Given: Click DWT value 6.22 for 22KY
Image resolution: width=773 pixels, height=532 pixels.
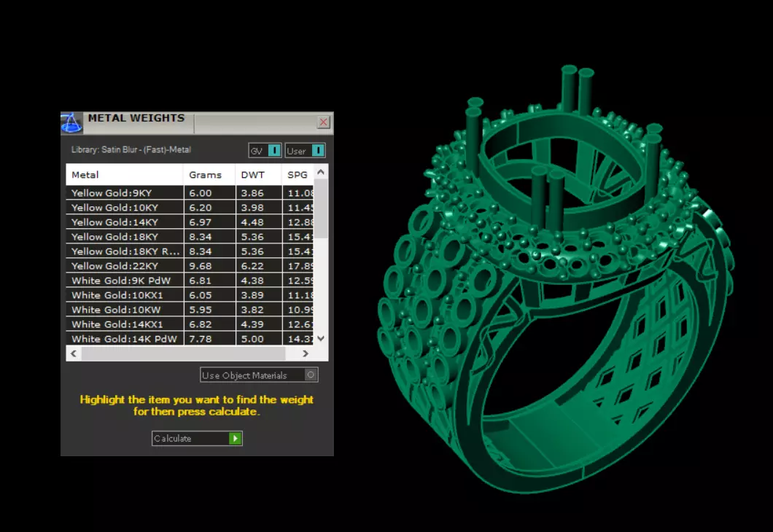Looking at the screenshot, I should pyautogui.click(x=252, y=266).
